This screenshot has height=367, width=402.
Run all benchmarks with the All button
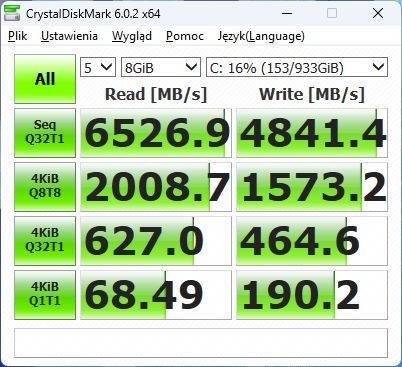(x=45, y=79)
